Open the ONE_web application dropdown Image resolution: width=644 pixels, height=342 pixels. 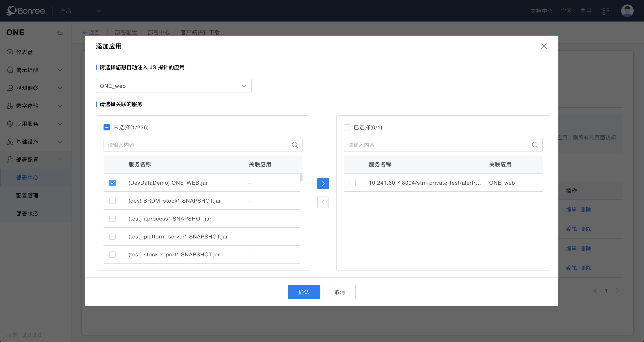(173, 86)
